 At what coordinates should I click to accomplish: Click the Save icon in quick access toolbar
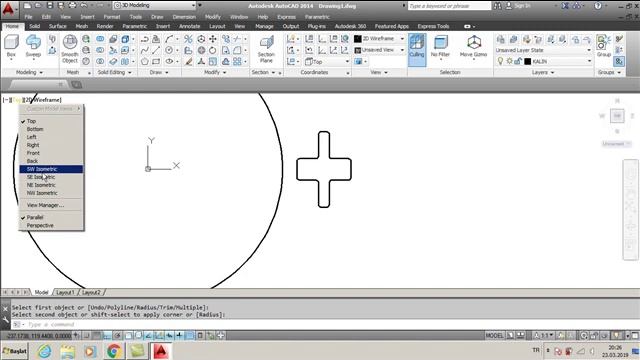coord(49,5)
